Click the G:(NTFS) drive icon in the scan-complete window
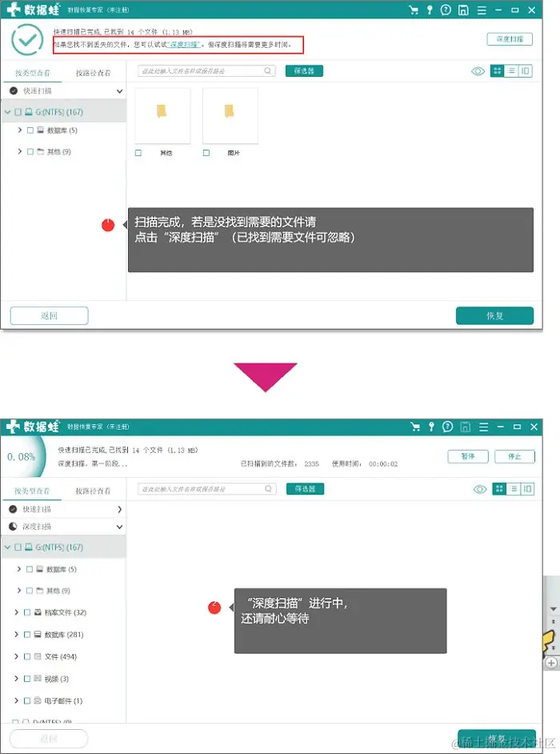The height and width of the screenshot is (754, 560). (x=29, y=112)
